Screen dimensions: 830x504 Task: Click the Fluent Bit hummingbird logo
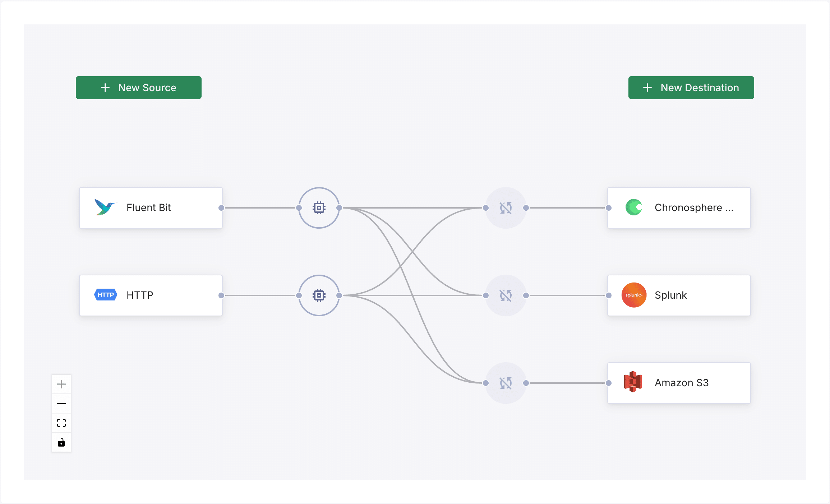click(105, 207)
